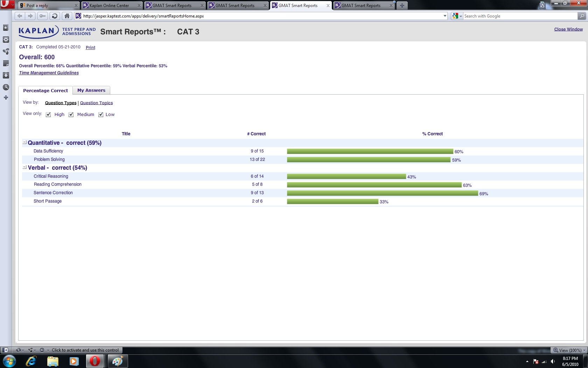Click into the Search with Google field
This screenshot has width=588, height=368.
[x=520, y=16]
